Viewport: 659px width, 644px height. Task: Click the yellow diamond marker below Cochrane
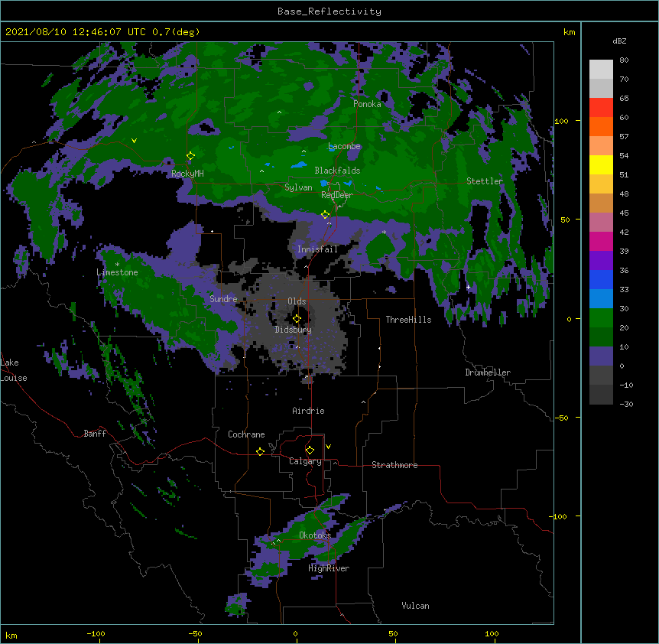[260, 451]
